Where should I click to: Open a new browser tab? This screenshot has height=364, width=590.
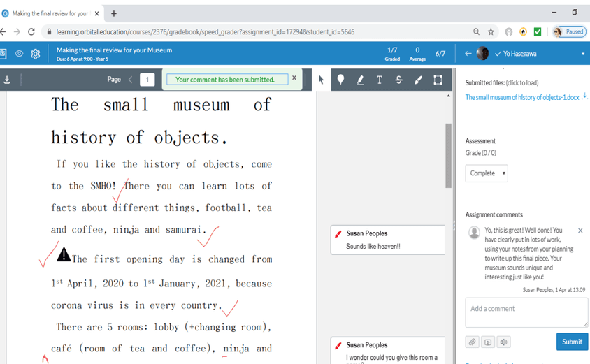pos(114,13)
